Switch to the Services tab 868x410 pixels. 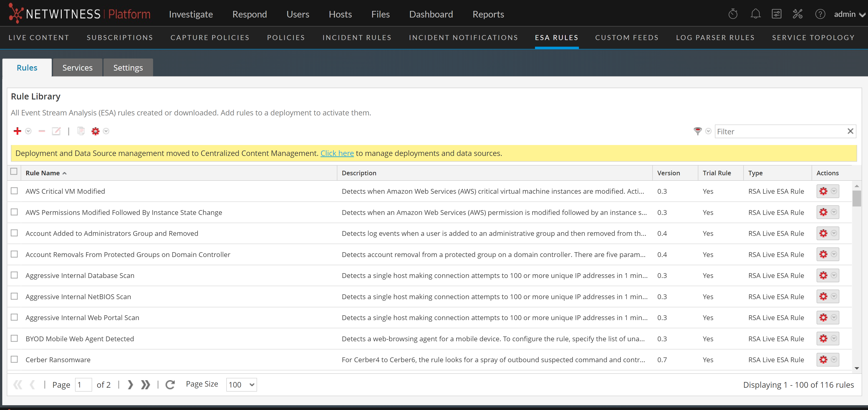pyautogui.click(x=77, y=67)
